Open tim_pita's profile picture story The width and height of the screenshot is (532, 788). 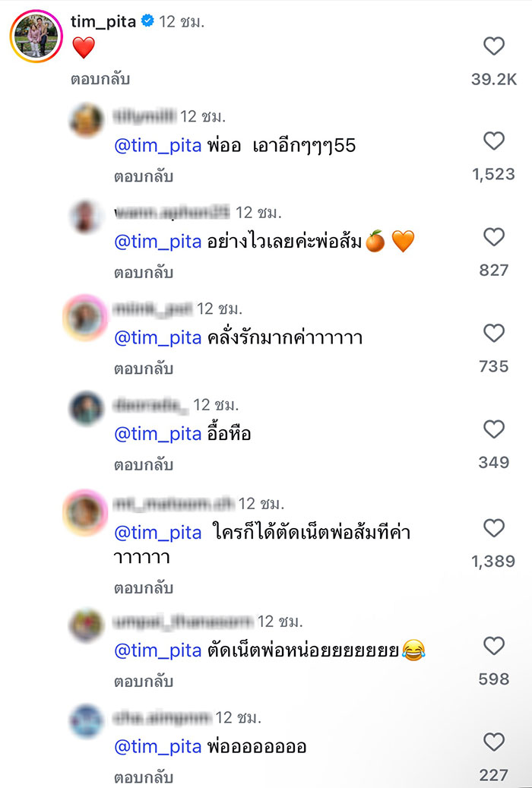tap(36, 35)
